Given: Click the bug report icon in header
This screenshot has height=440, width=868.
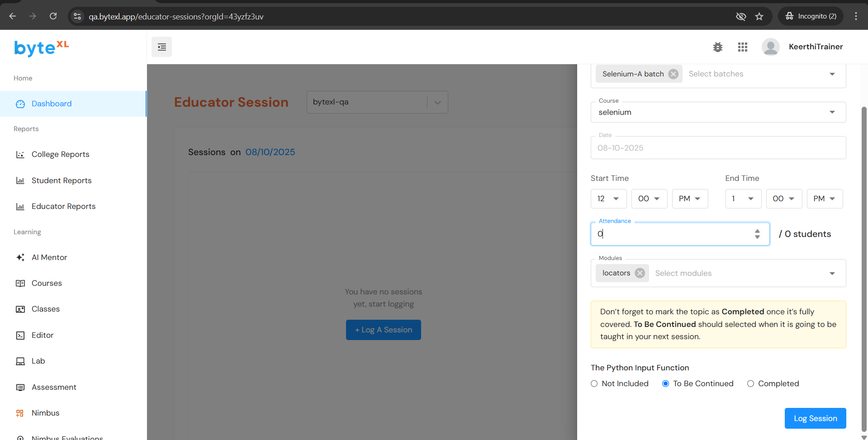Looking at the screenshot, I should point(717,47).
